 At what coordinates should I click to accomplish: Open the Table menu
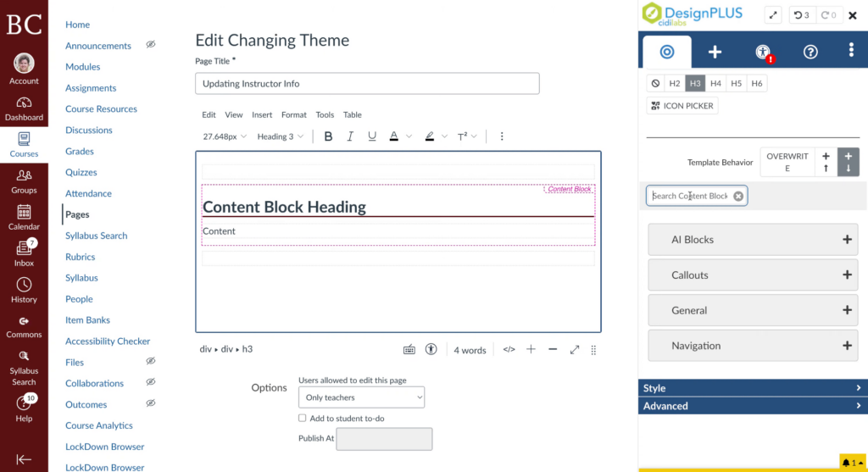click(352, 114)
